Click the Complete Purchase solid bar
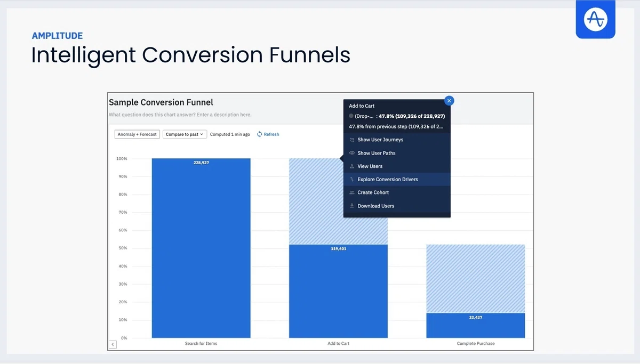 click(x=476, y=326)
